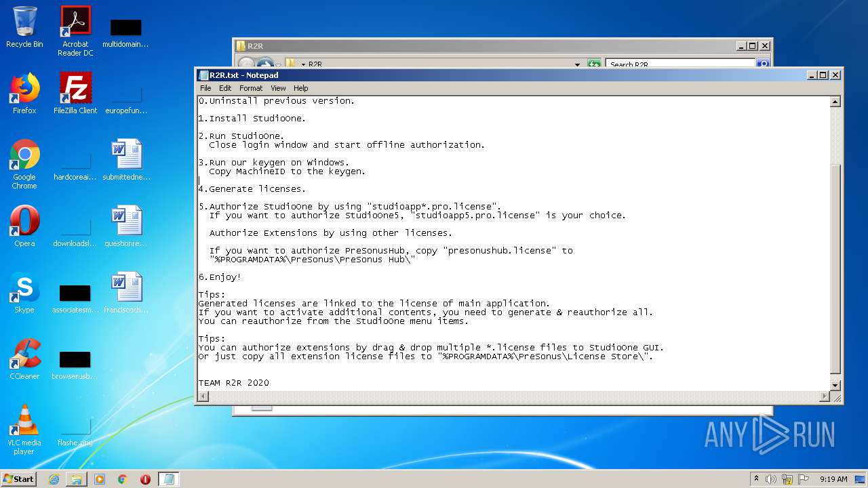
Task: Click the taskbar clock 9:19 AM
Action: click(x=833, y=479)
